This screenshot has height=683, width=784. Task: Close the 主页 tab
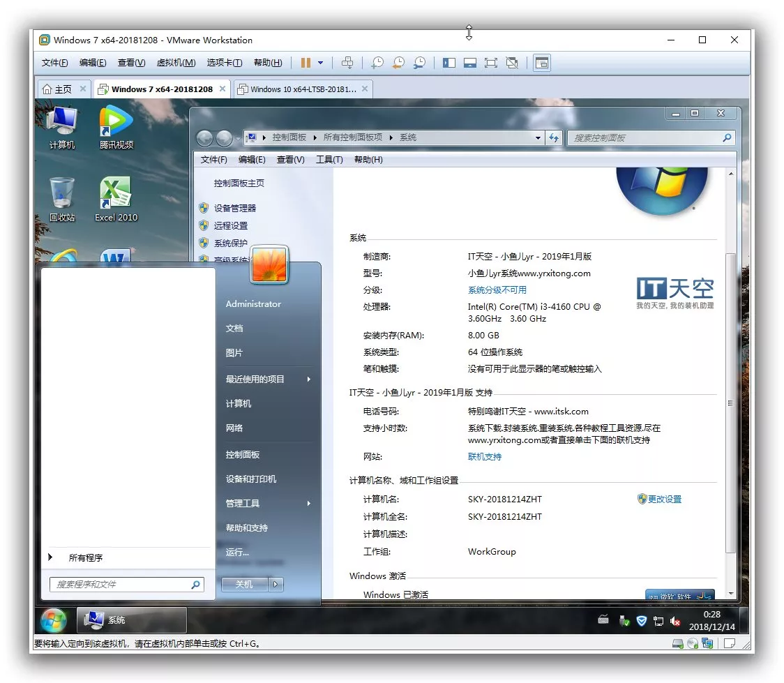tap(83, 89)
